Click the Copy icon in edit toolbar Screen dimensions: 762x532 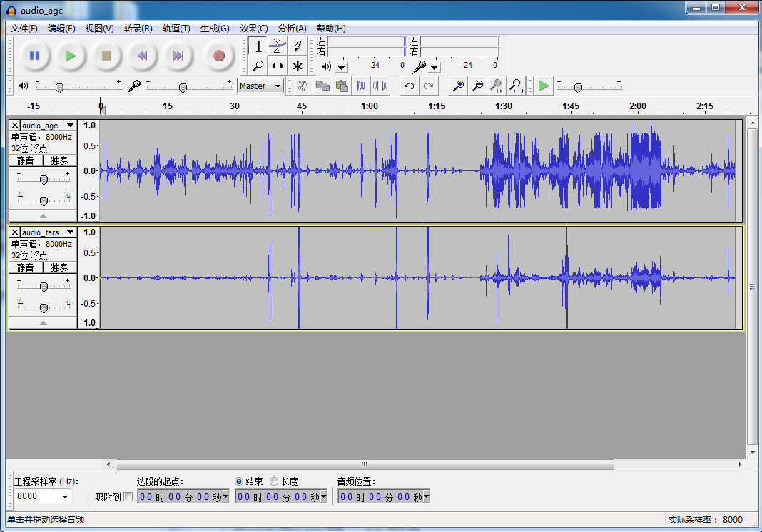coord(322,86)
